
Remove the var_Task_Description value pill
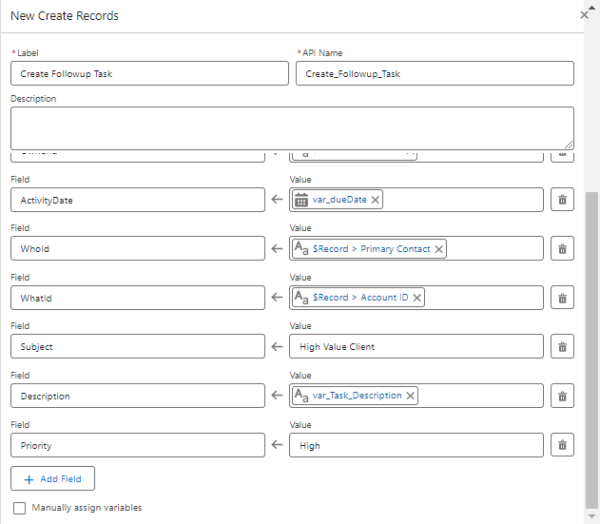tap(410, 396)
